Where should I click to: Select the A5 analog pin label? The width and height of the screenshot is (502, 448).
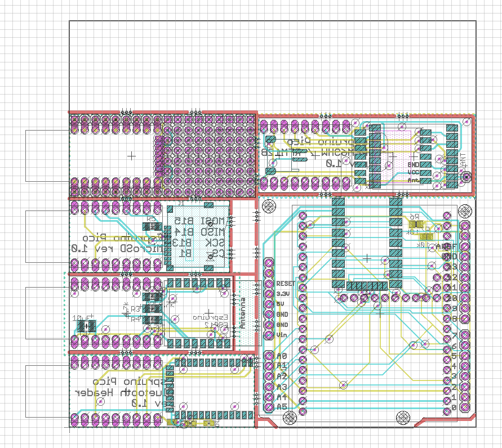point(281,407)
